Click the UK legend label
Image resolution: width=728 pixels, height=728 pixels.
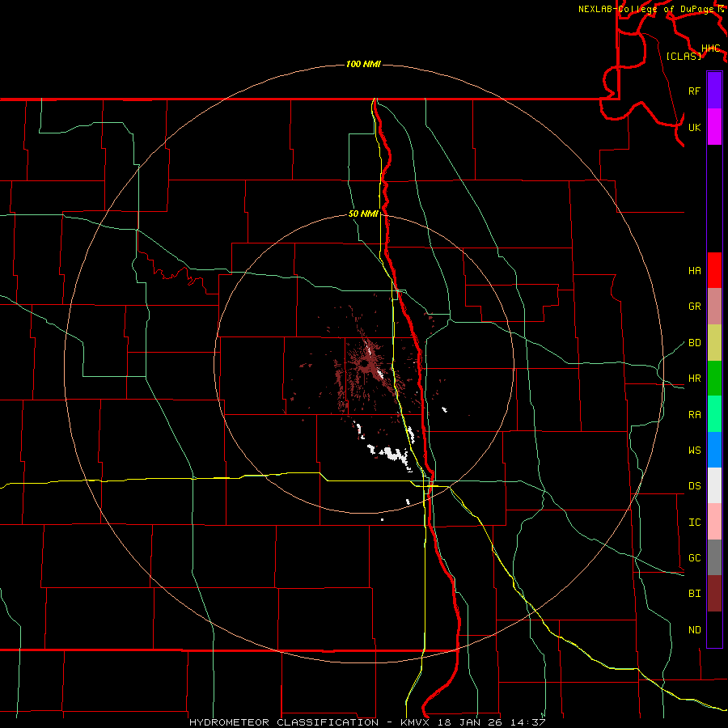coord(694,127)
